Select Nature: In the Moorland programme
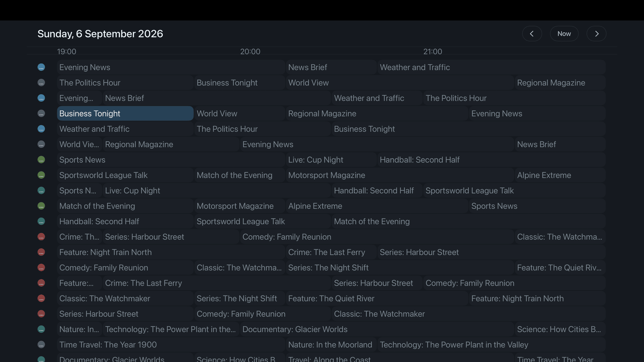Image resolution: width=644 pixels, height=362 pixels. [331, 344]
